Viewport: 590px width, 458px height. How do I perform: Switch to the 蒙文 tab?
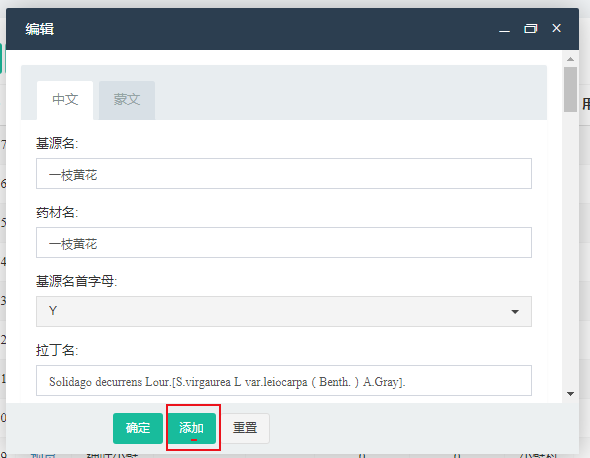[x=127, y=100]
